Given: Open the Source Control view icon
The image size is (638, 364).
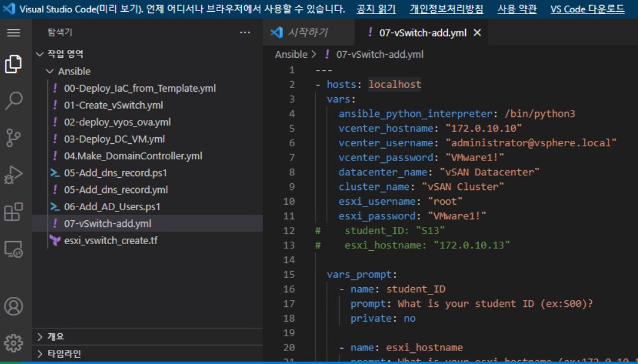Looking at the screenshot, I should 14,138.
